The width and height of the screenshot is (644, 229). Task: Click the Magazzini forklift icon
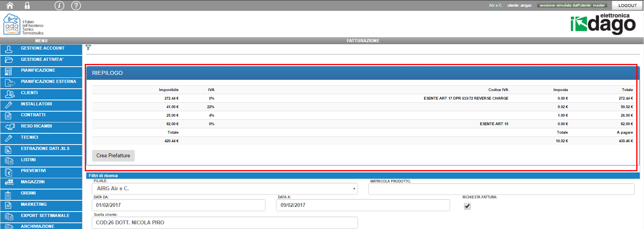(9, 183)
